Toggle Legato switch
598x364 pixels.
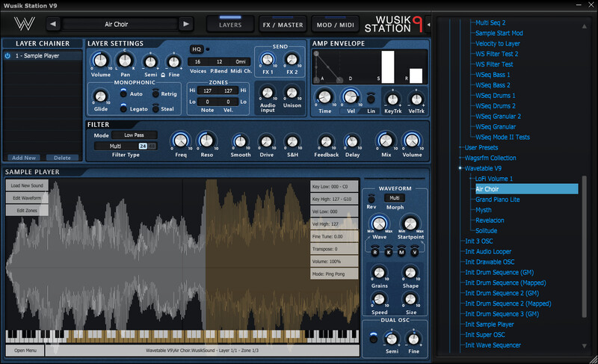pyautogui.click(x=123, y=108)
